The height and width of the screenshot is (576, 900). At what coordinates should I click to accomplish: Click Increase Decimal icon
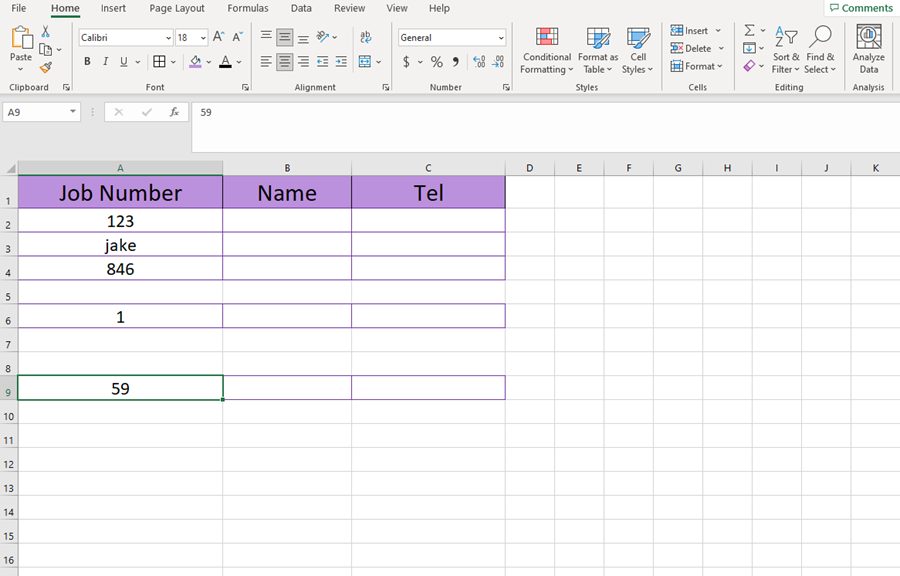(479, 61)
